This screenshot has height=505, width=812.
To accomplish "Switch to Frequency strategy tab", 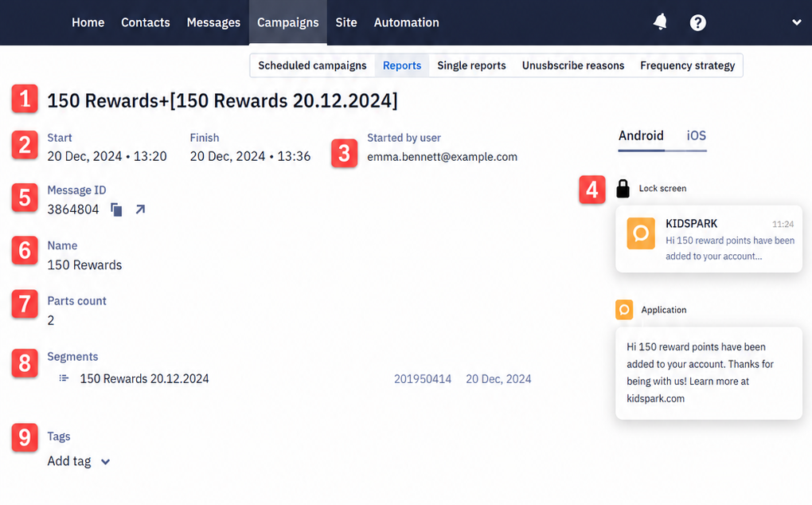I will point(687,65).
